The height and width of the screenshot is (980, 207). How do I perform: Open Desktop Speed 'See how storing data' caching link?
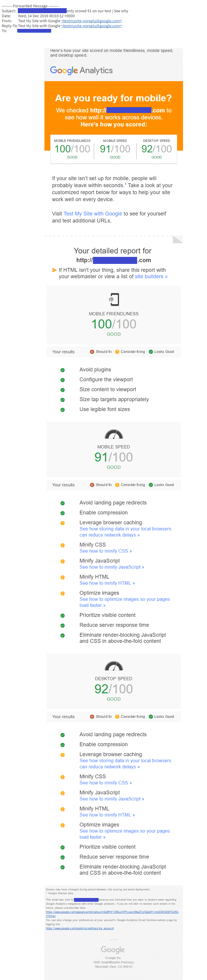(x=125, y=763)
